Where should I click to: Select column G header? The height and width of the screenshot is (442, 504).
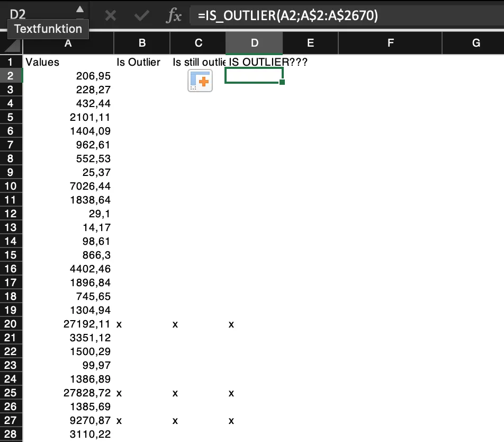(475, 43)
